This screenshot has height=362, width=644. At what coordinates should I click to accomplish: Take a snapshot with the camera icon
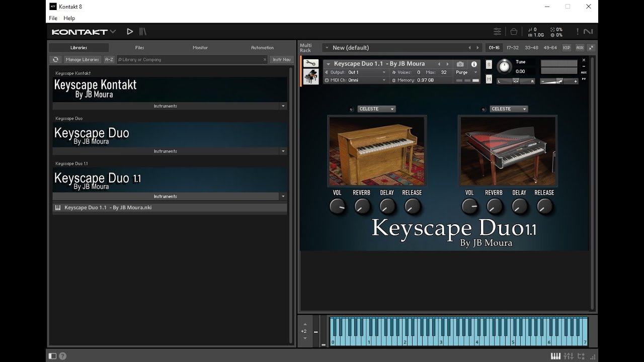click(x=460, y=64)
